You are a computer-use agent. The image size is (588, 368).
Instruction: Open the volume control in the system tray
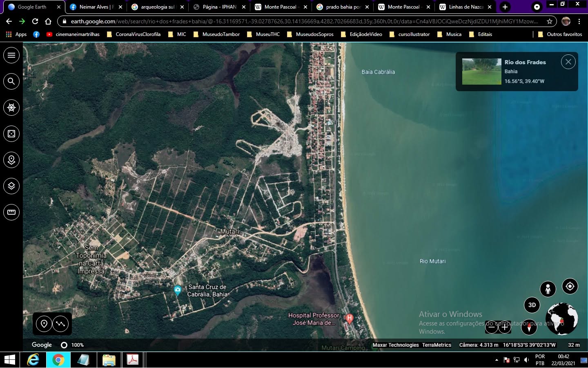(527, 360)
